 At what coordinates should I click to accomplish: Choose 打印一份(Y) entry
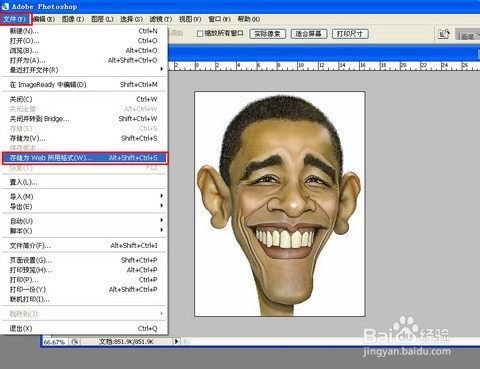point(84,289)
